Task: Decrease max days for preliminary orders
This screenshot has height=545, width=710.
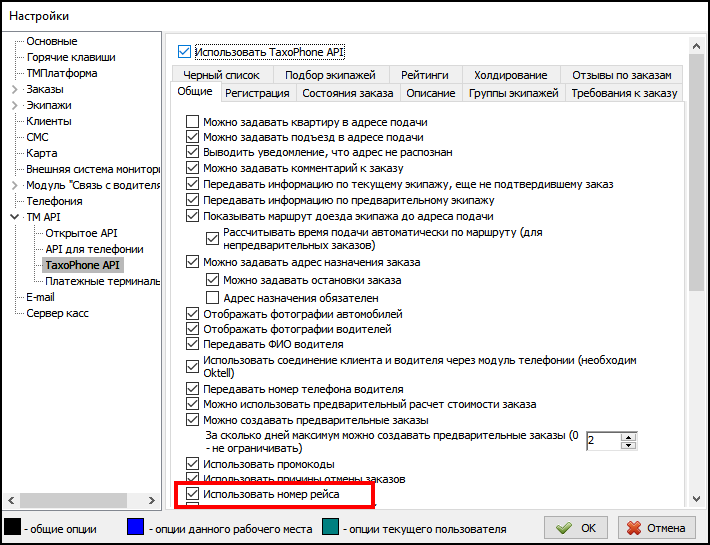Action: [x=628, y=445]
